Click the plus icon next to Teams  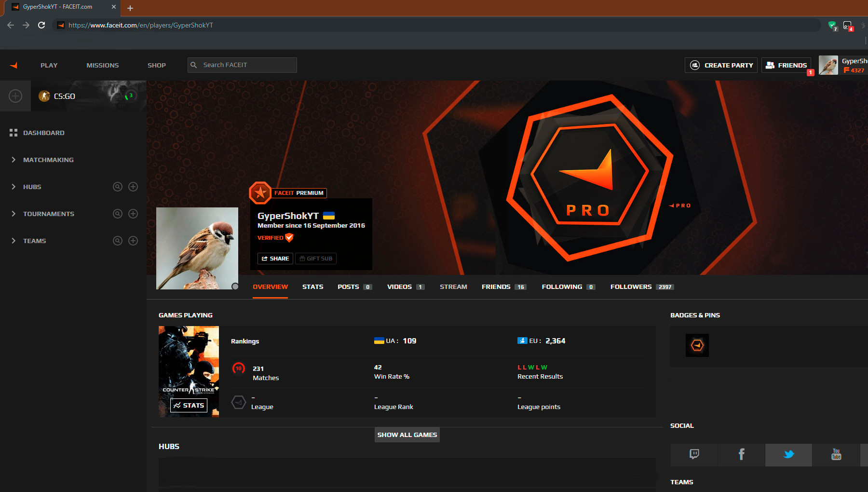(133, 241)
